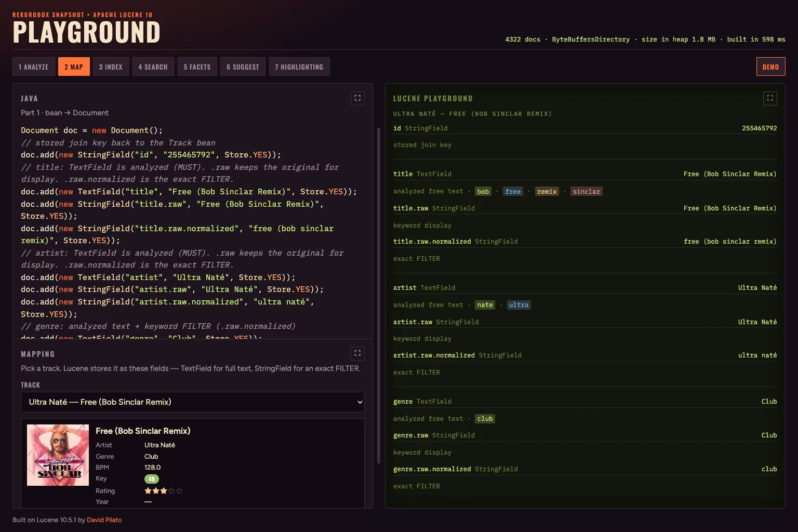Expand the Java panel to fullscreen
Screen dimensions: 798x532
(x=357, y=98)
